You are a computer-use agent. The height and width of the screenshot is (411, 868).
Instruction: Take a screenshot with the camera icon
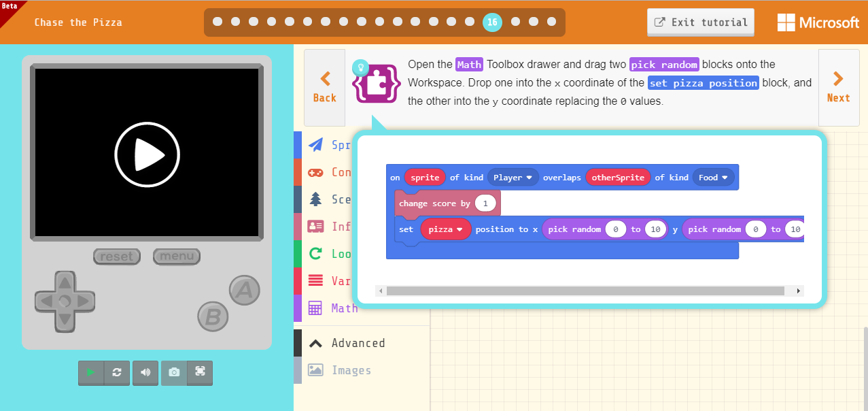173,373
